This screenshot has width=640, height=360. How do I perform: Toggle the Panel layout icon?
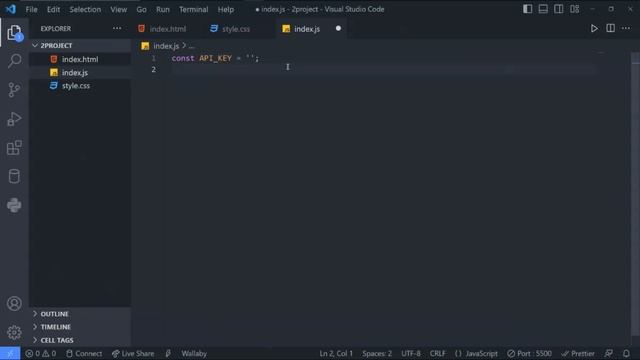point(543,9)
